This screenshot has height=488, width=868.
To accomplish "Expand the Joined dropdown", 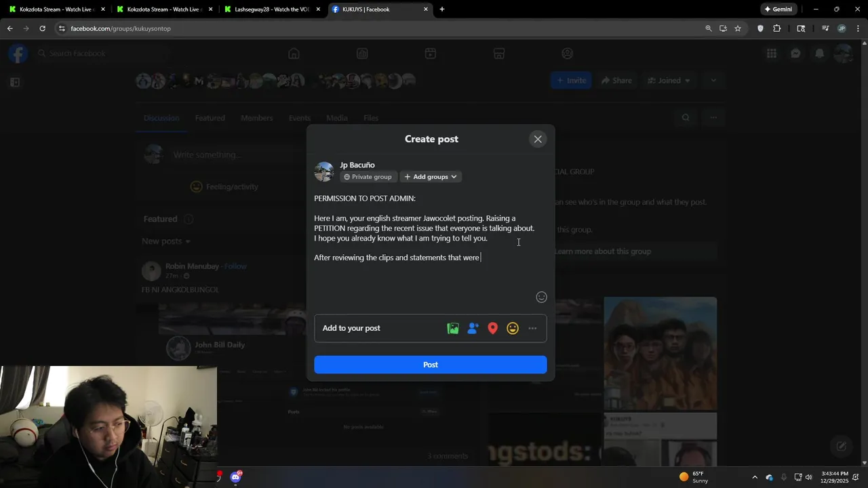I will [x=669, y=81].
